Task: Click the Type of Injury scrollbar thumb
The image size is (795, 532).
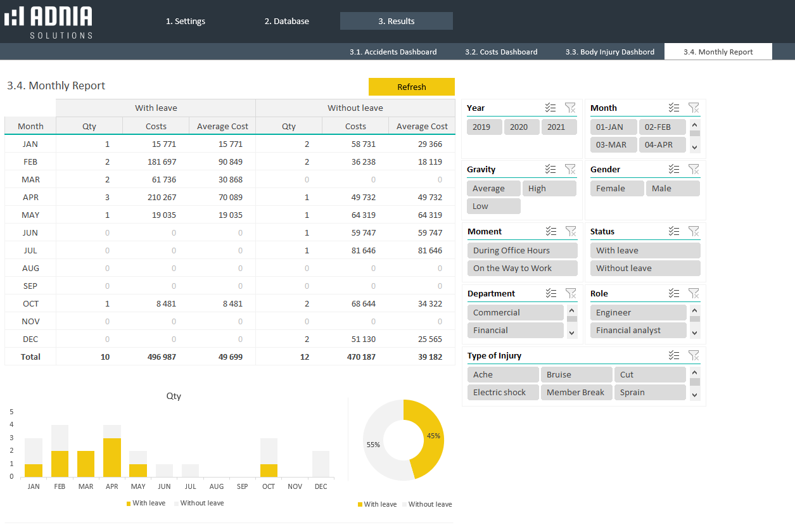Action: pyautogui.click(x=695, y=382)
